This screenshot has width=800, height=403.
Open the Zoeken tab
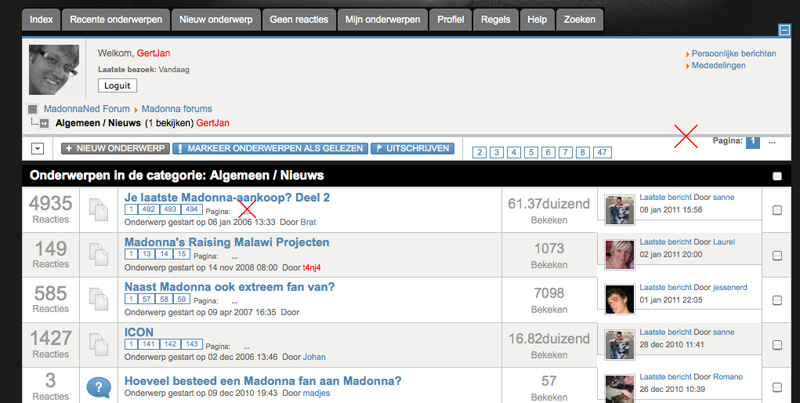tap(580, 20)
